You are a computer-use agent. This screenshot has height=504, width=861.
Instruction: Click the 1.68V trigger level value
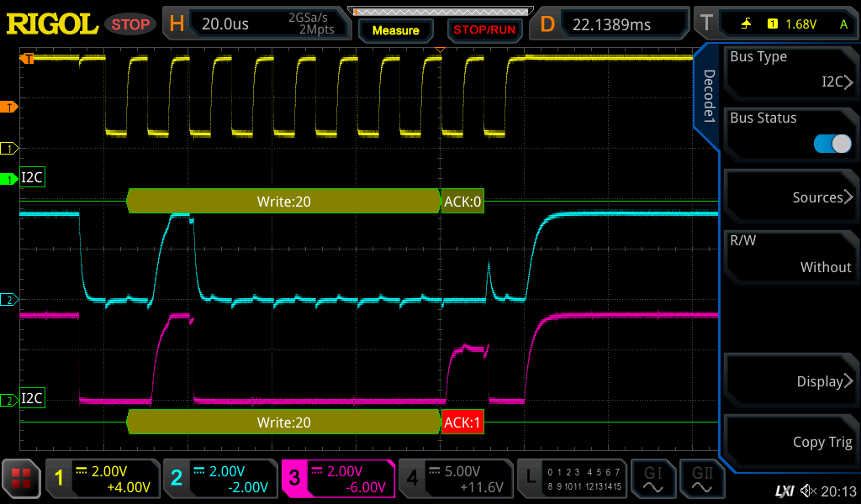pos(800,24)
